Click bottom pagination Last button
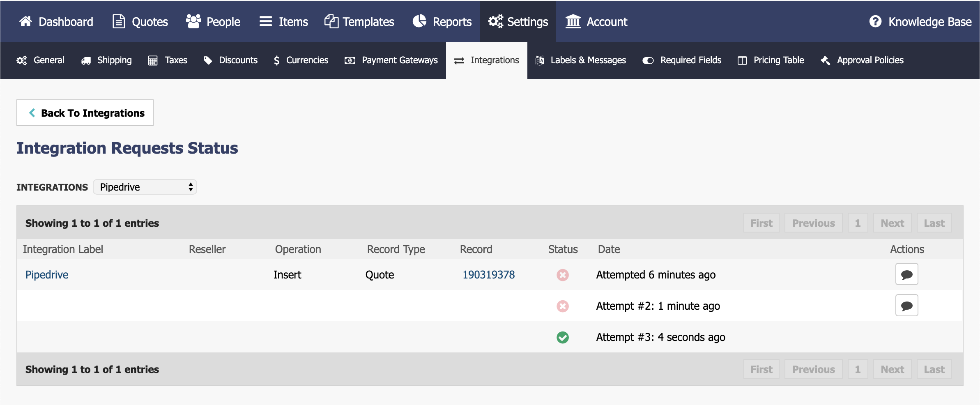Viewport: 980px width, 405px height. click(934, 369)
